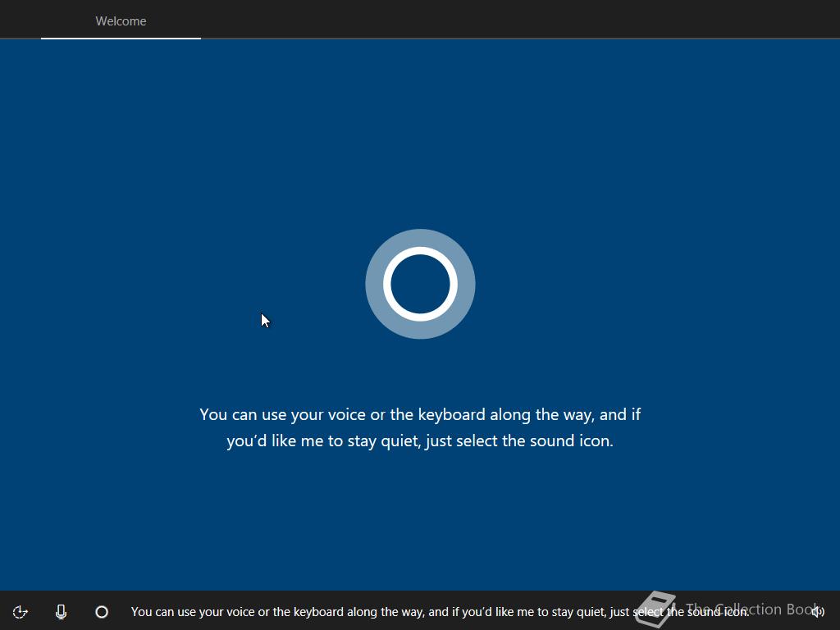Viewport: 840px width, 630px height.
Task: Open the Ease of Access icon
Action: coord(20,612)
